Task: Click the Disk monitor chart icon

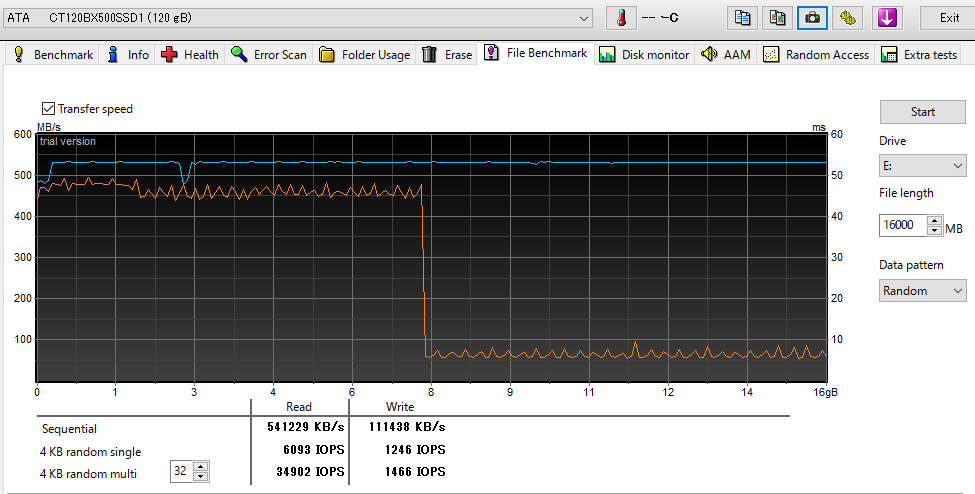Action: tap(607, 55)
